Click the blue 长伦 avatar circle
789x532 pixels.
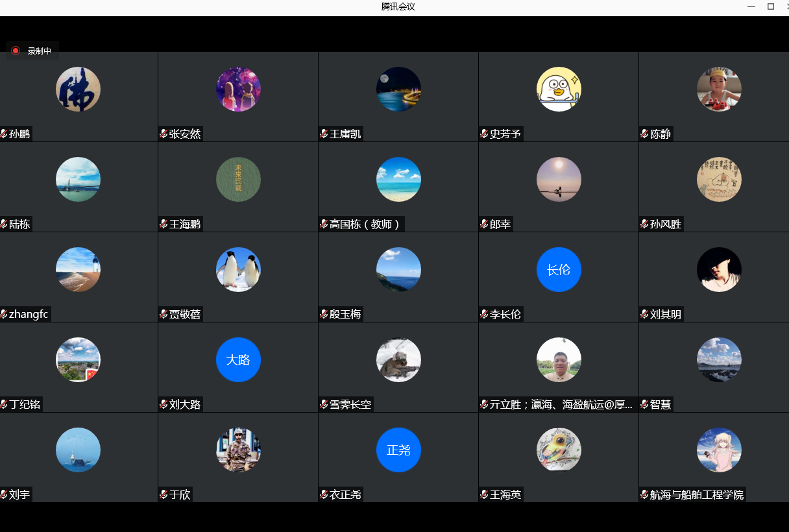tap(559, 269)
